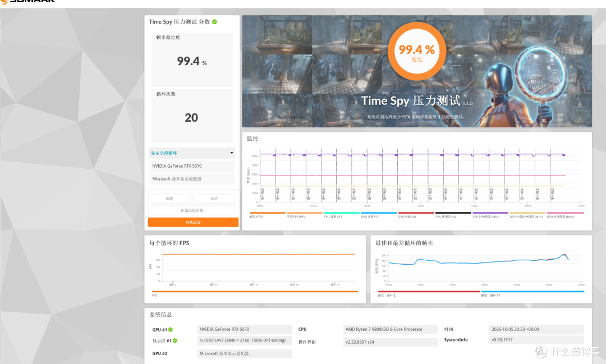606x364 pixels.
Task: Click the purple CPU clock line in monitoring chart
Action: [x=412, y=154]
